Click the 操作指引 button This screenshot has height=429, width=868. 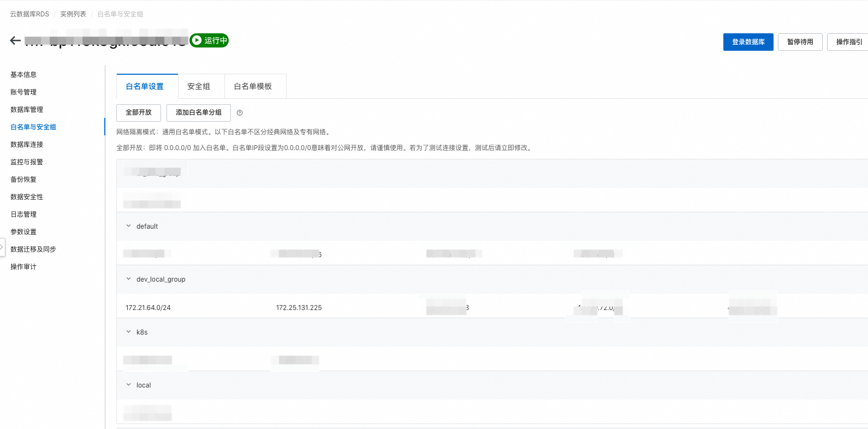(849, 42)
